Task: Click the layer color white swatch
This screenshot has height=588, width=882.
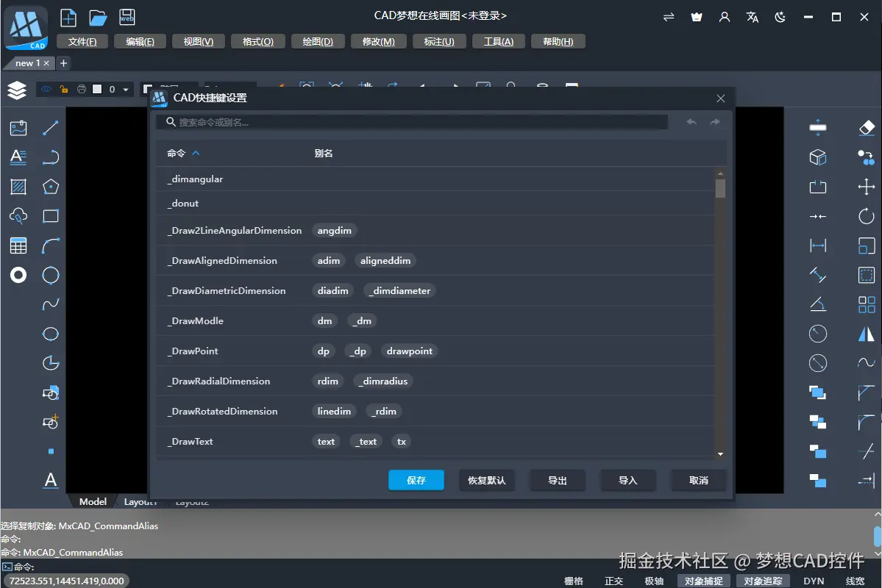Action: pos(97,89)
